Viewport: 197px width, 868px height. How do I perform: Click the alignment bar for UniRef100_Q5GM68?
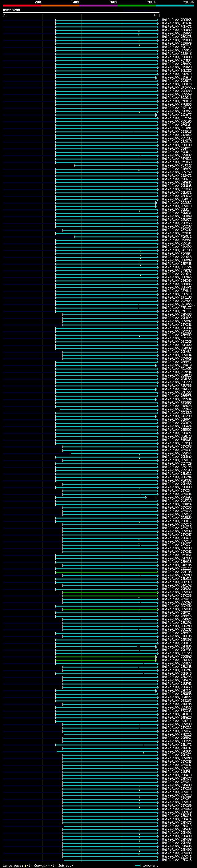107,20
